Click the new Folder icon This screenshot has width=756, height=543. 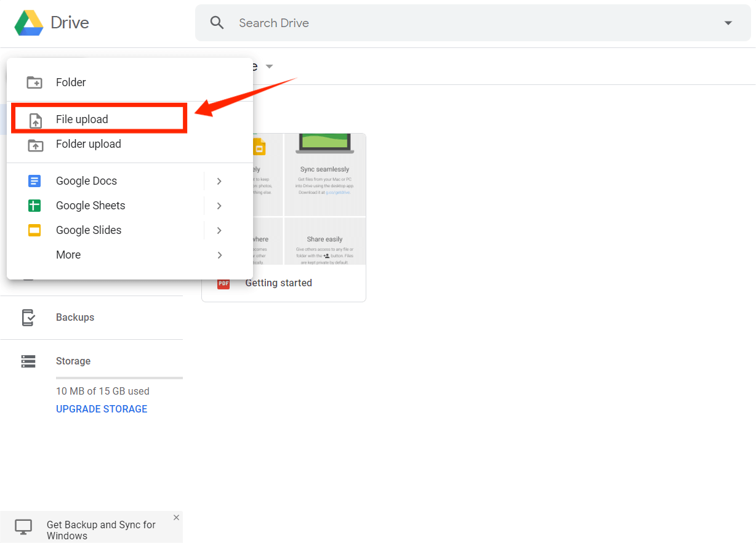click(35, 82)
